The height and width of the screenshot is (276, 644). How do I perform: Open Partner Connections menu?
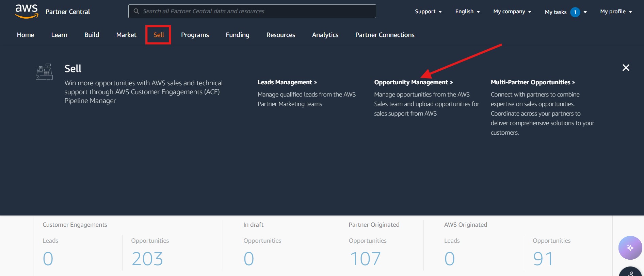(385, 35)
